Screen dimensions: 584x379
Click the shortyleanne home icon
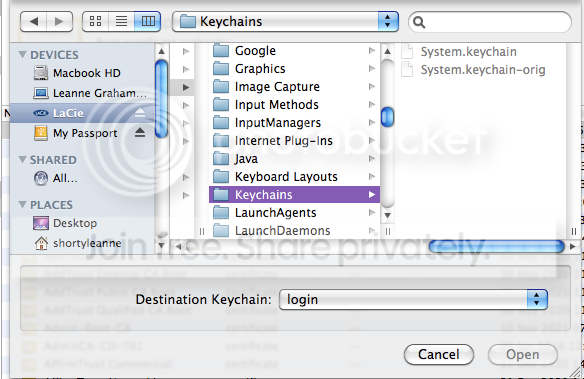click(x=41, y=243)
